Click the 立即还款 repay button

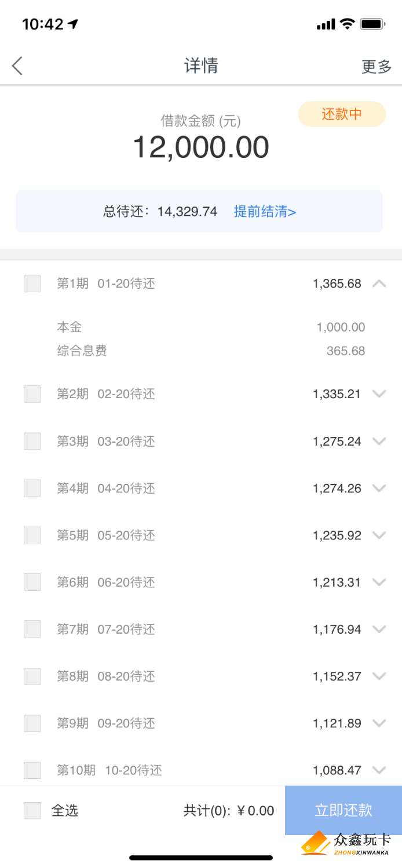pos(343,810)
